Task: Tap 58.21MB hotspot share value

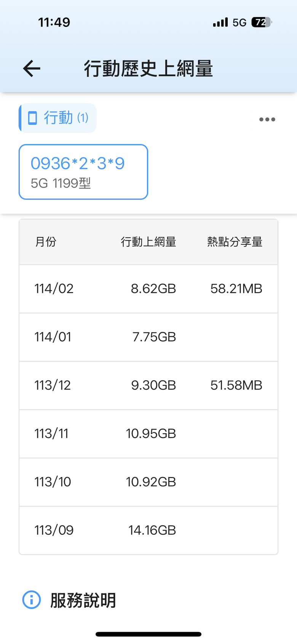Action: tap(236, 289)
